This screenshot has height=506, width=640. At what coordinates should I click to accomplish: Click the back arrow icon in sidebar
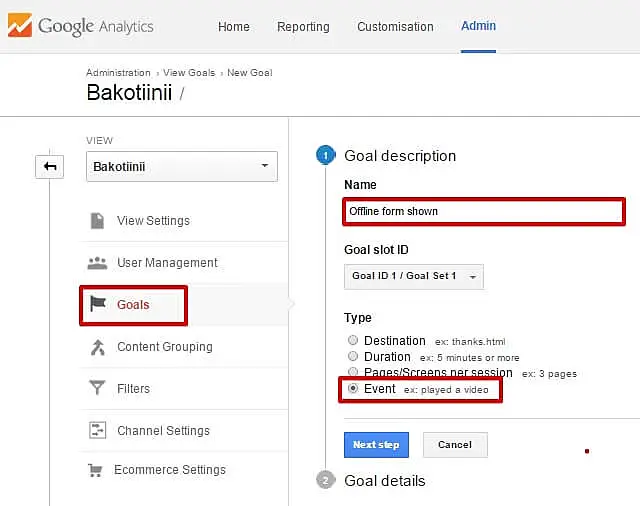pos(49,167)
